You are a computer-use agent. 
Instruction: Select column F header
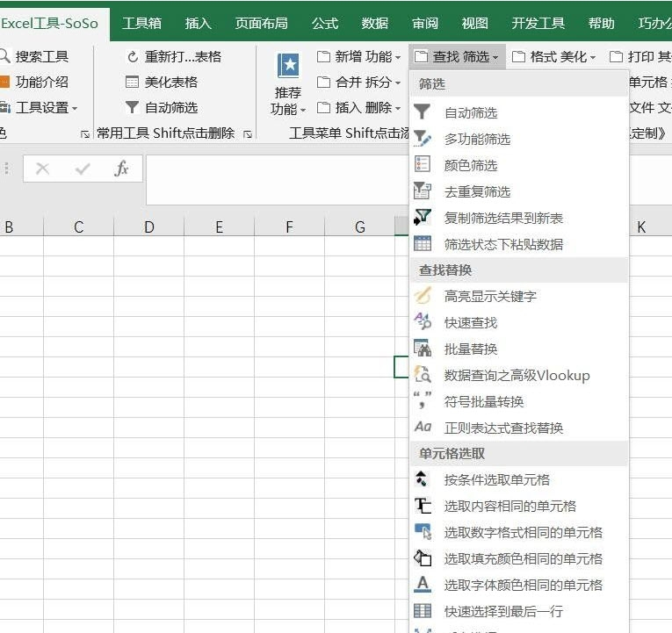(289, 227)
